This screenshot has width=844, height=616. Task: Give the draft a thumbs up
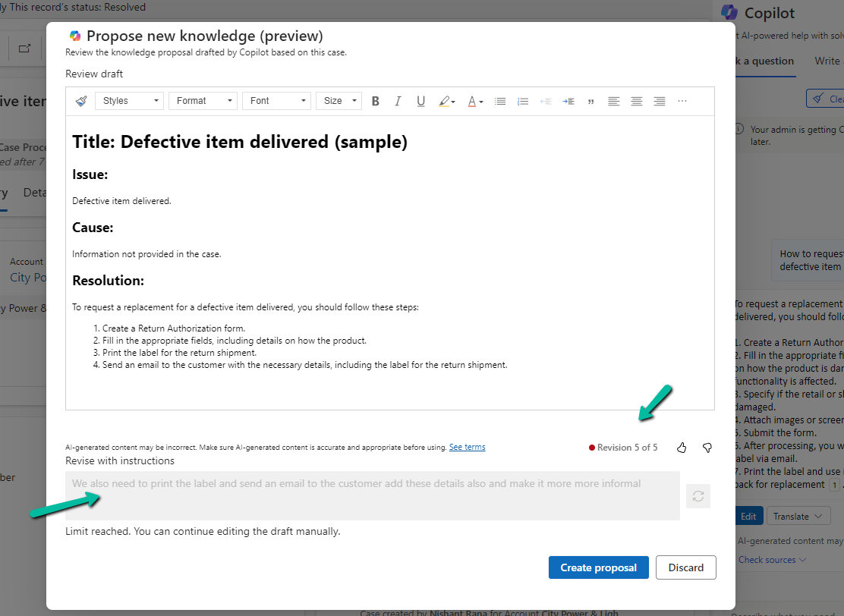click(x=681, y=448)
